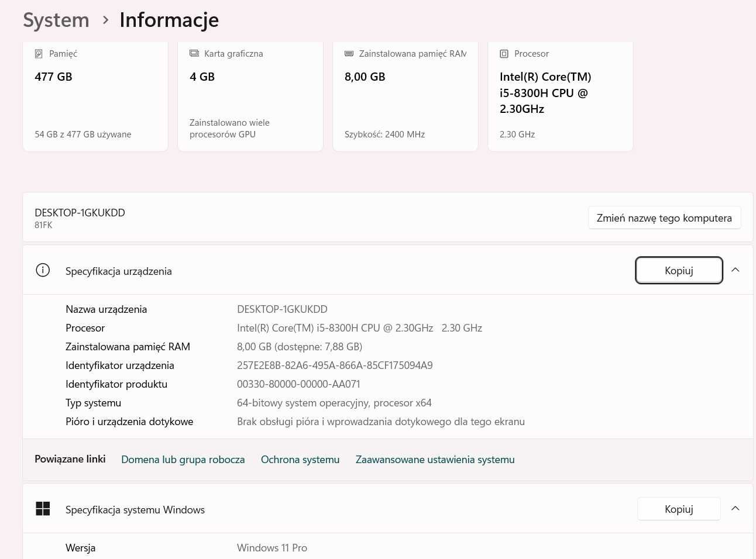
Task: Click the Procesor row label in device specification
Action: pos(85,328)
